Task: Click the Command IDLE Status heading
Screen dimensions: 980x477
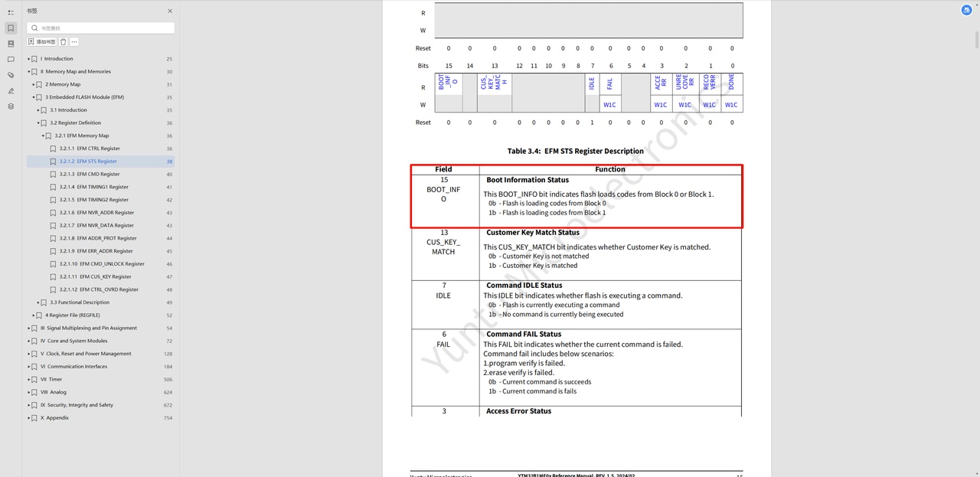Action: pyautogui.click(x=524, y=286)
